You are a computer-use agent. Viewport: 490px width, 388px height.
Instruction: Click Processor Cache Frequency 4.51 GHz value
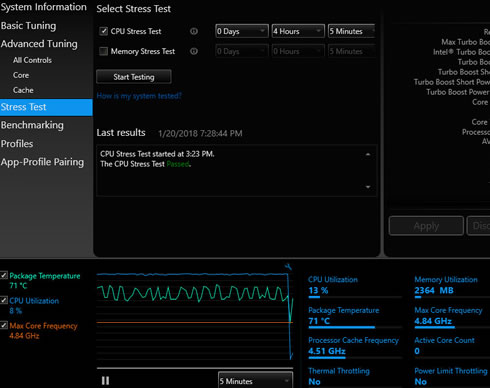tap(327, 351)
